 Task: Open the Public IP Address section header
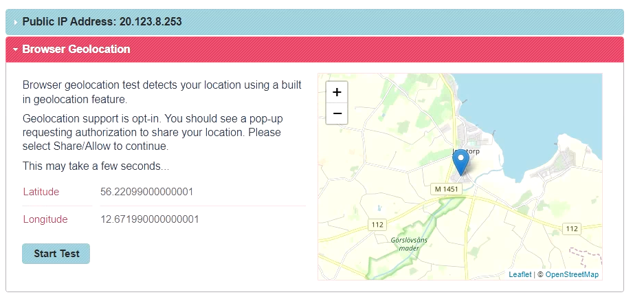pyautogui.click(x=315, y=22)
